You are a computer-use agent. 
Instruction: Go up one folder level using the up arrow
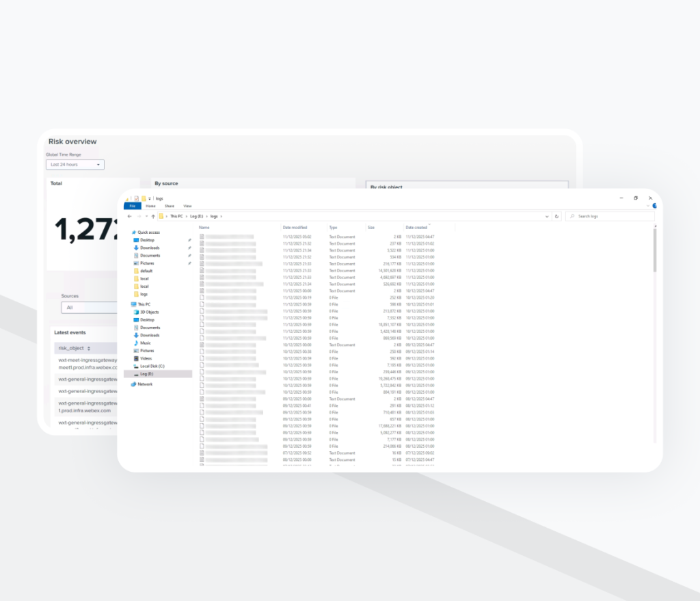(153, 217)
